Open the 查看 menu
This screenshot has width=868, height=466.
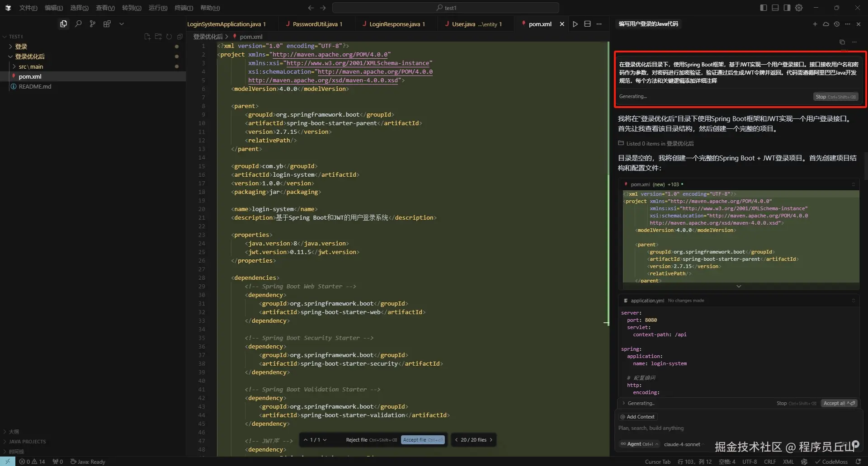pos(105,8)
